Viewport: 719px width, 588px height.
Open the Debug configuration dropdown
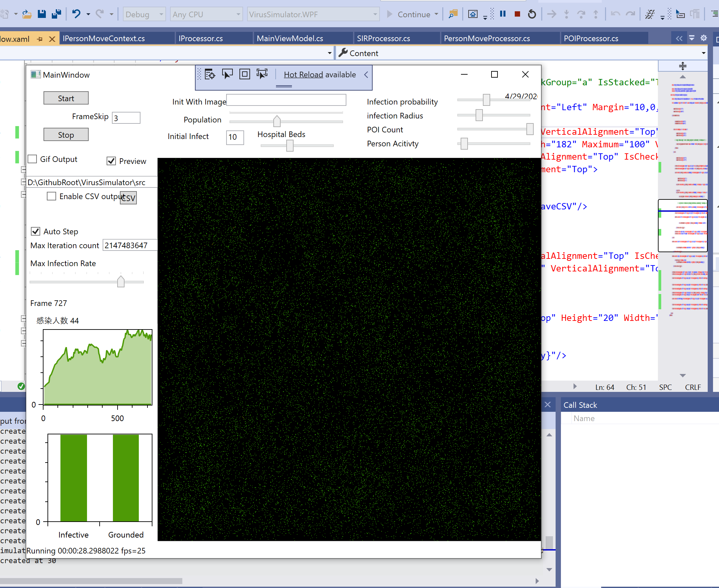(144, 14)
